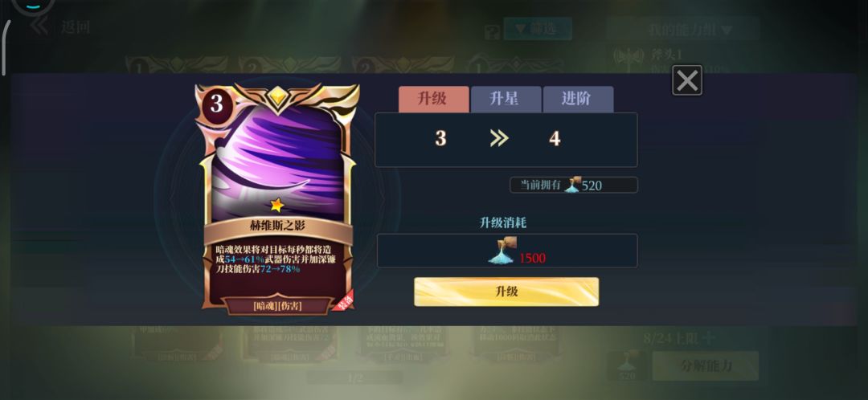Tap the yellow gem atop the card frame
This screenshot has width=868, height=400.
click(x=277, y=97)
